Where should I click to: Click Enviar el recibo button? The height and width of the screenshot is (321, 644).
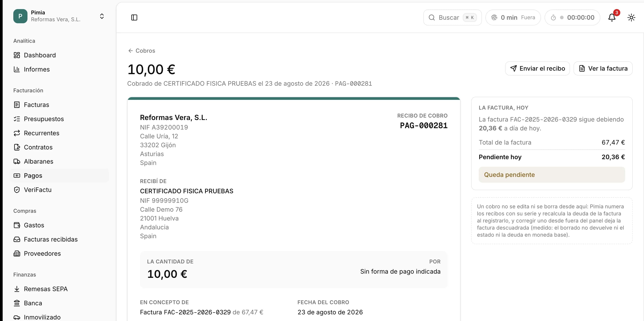point(537,68)
